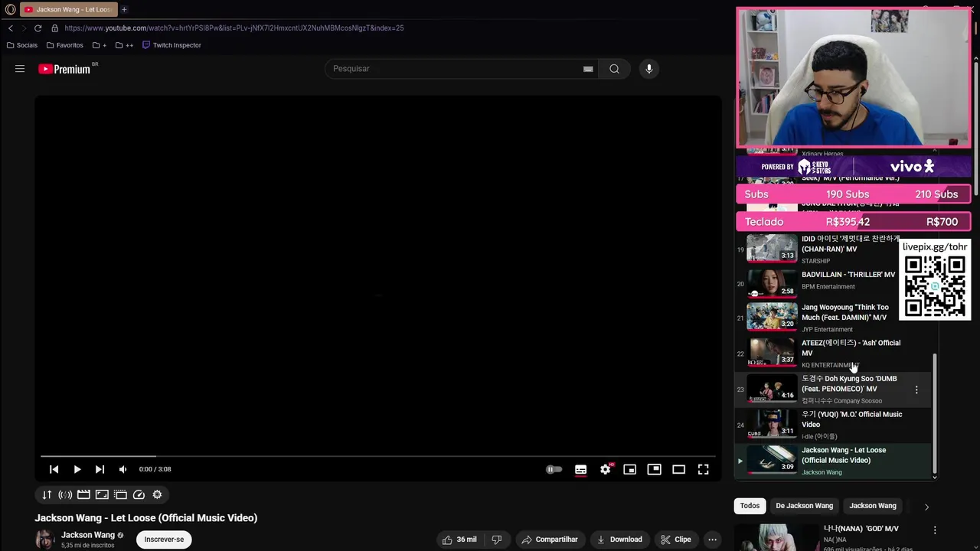Open the Sociais bookmarks folder
The image size is (980, 551).
pyautogui.click(x=22, y=45)
